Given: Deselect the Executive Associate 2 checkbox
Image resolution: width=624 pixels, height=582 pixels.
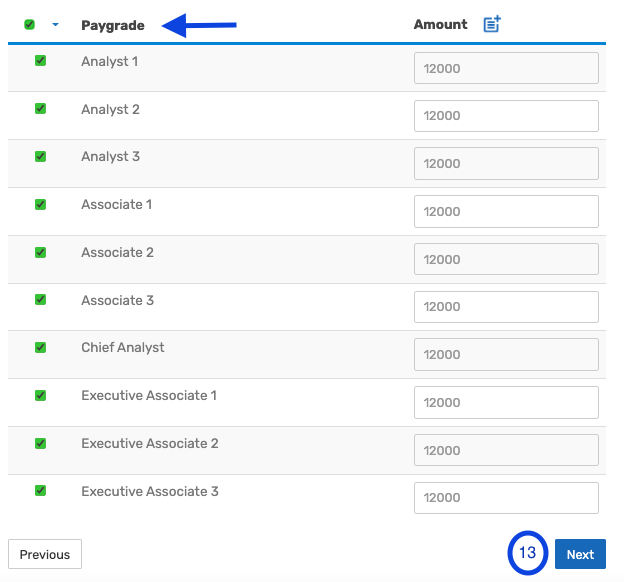Looking at the screenshot, I should (x=40, y=443).
